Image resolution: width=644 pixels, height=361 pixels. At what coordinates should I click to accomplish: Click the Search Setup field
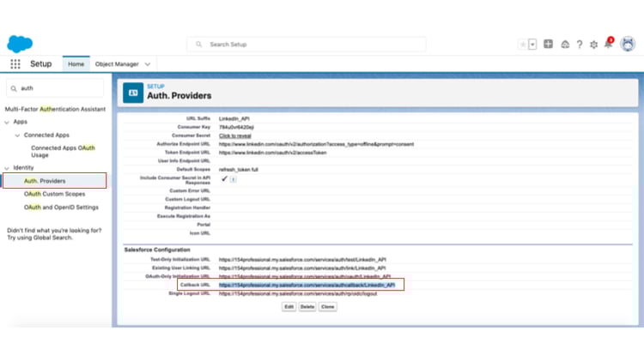(x=307, y=45)
